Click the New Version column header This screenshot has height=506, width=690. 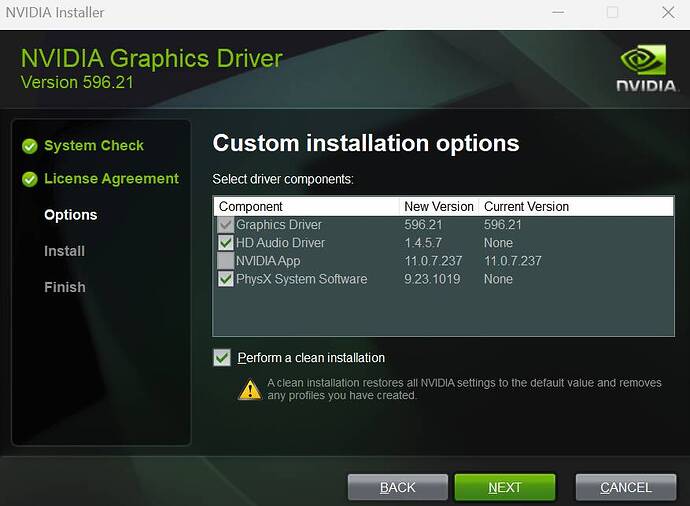pyautogui.click(x=439, y=207)
